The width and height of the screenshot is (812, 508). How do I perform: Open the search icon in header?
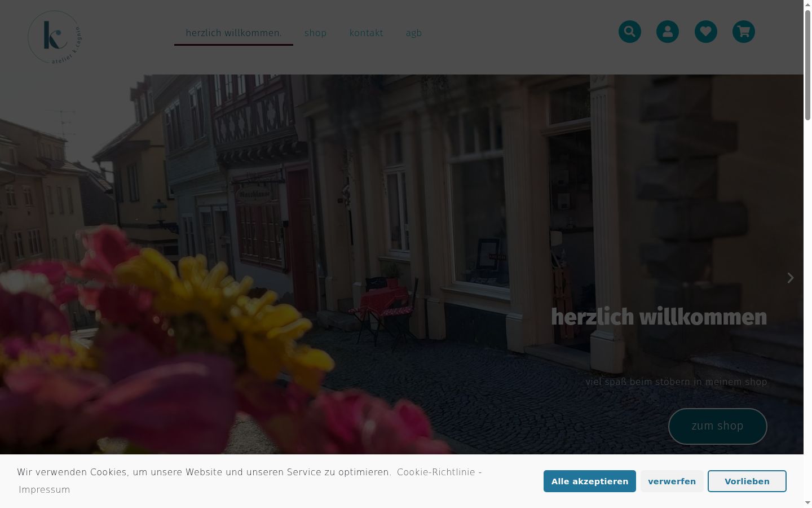coord(630,32)
